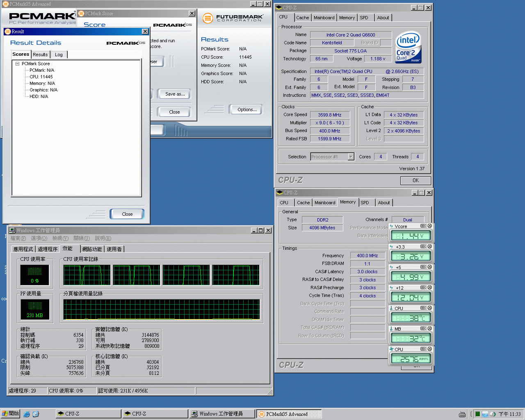Click the Options... button in PCMark05
The height and width of the screenshot is (420, 525).
point(247,110)
